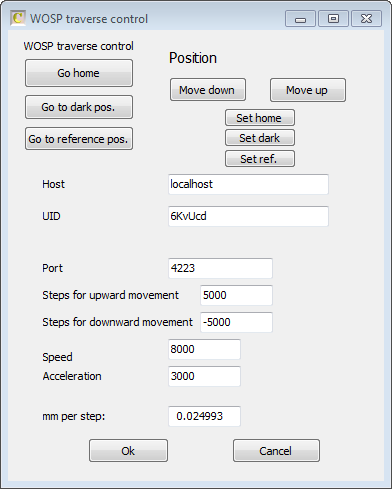Open the window icon system menu
The height and width of the screenshot is (489, 392).
coord(18,18)
